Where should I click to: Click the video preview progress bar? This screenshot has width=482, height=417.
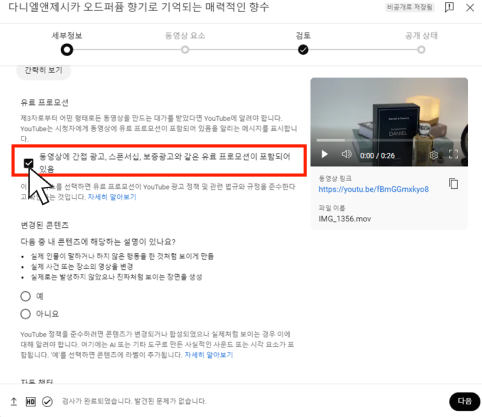pos(388,140)
